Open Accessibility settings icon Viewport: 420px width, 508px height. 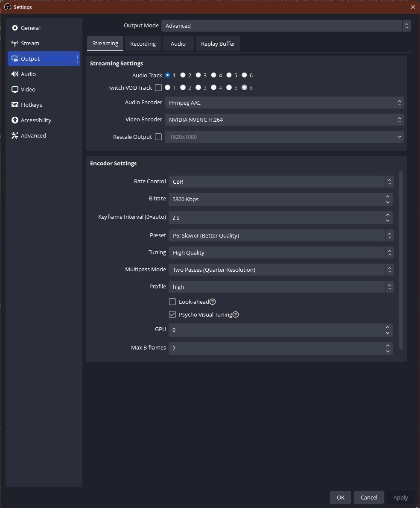(x=15, y=120)
